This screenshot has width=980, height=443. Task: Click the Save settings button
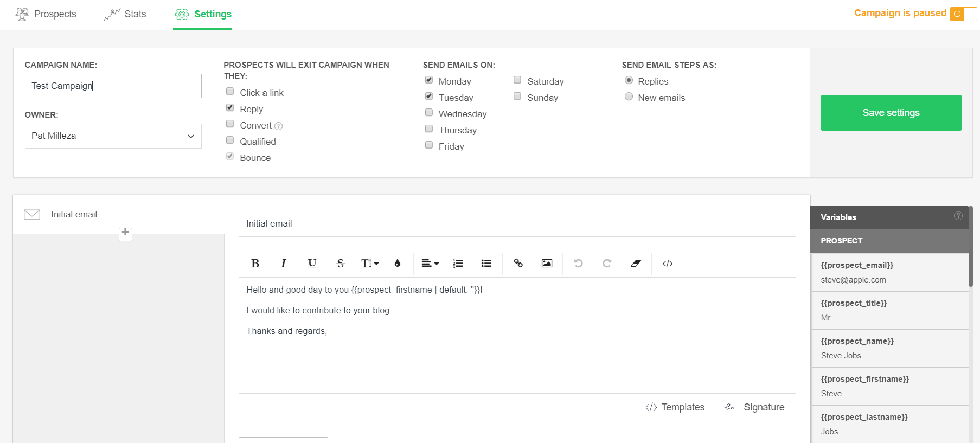[x=891, y=113]
